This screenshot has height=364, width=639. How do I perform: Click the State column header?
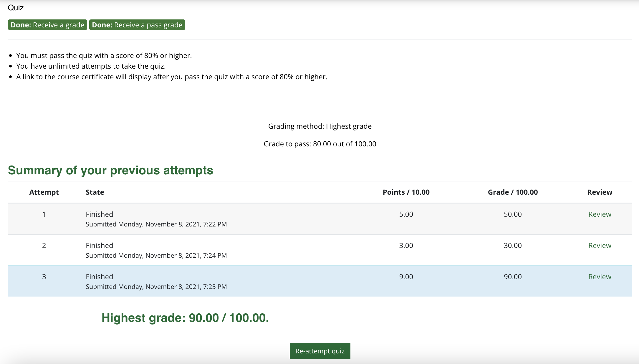pyautogui.click(x=95, y=192)
